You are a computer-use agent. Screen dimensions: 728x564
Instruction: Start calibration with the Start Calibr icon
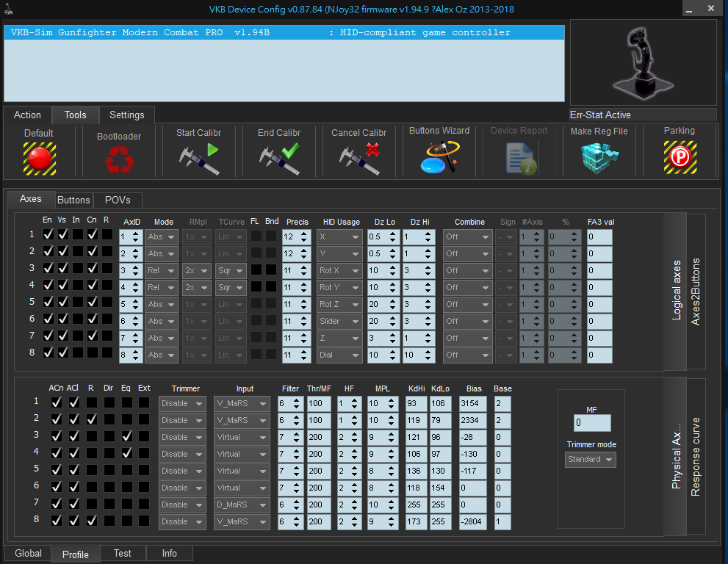[x=199, y=159]
